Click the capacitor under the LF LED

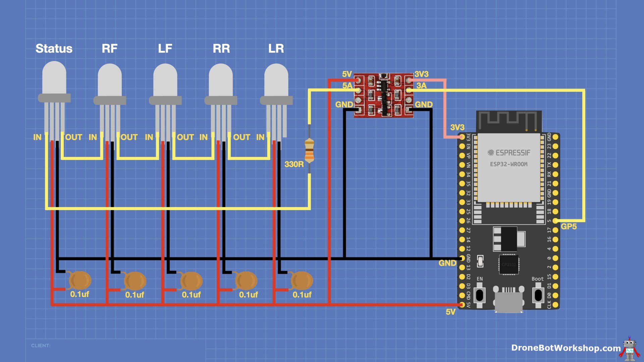click(191, 281)
